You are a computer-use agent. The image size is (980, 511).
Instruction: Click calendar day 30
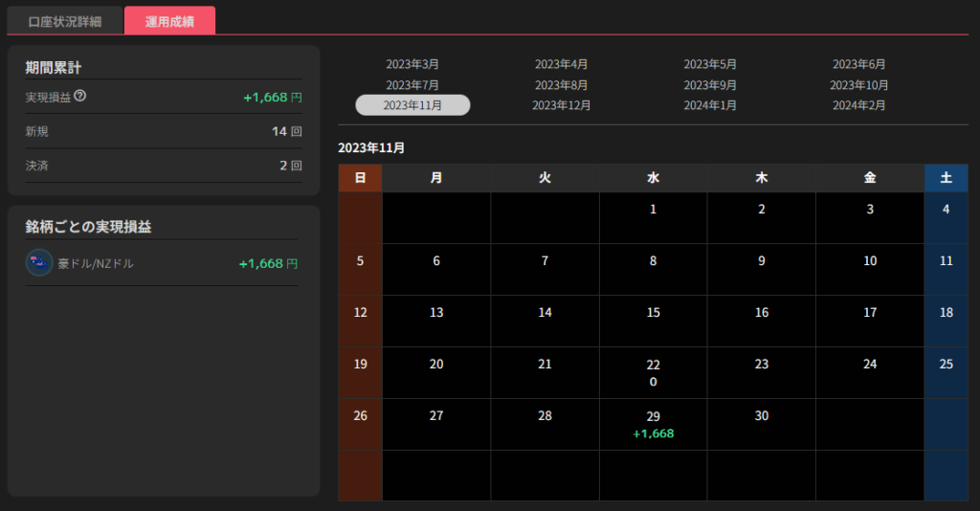click(761, 425)
